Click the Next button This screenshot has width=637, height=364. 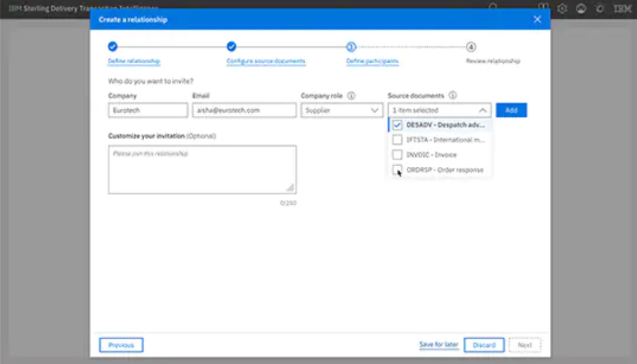coord(525,345)
